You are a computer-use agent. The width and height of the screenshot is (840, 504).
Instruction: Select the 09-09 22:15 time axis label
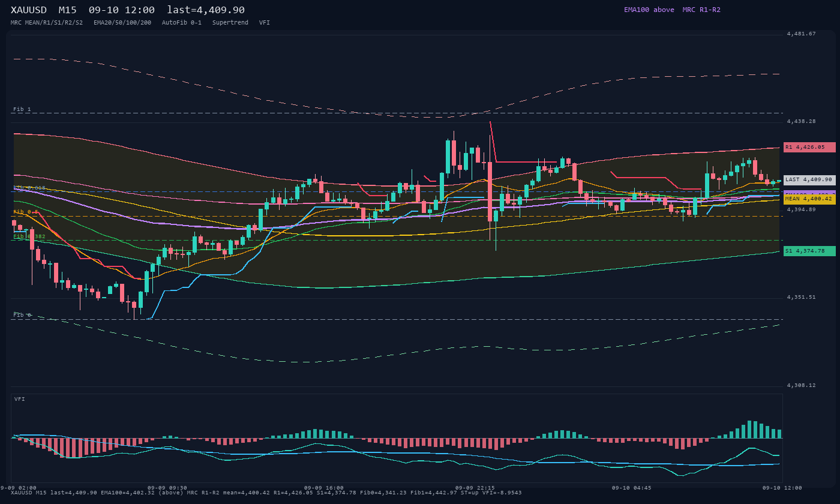(x=475, y=488)
